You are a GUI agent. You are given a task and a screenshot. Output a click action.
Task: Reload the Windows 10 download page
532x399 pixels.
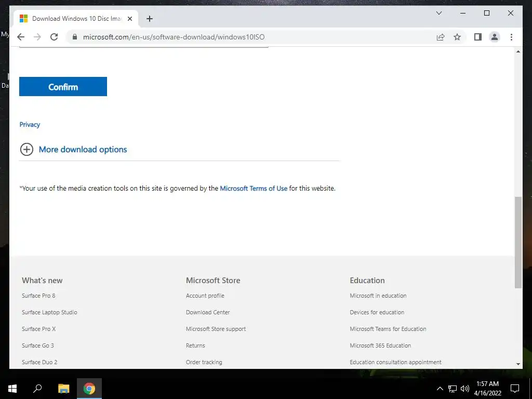point(54,37)
